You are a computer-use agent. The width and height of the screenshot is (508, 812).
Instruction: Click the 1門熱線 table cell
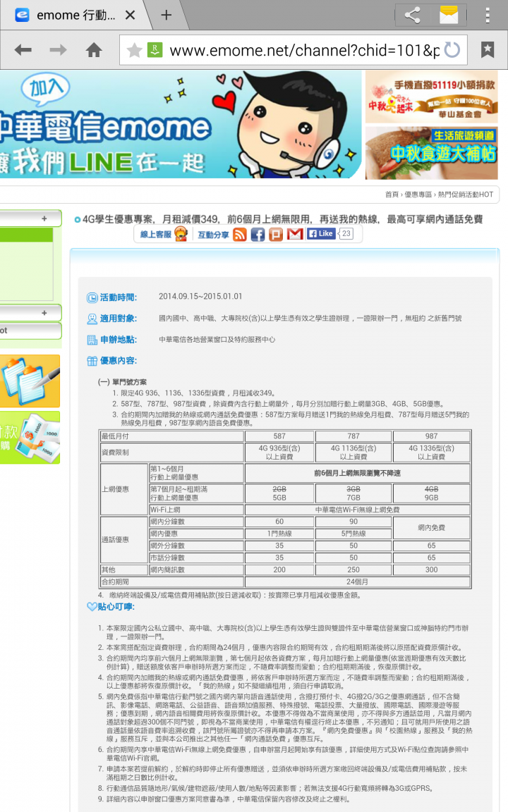pos(279,534)
